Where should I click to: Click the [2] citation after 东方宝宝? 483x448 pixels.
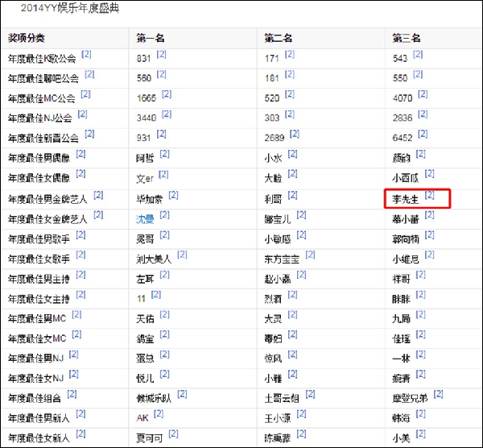[310, 255]
